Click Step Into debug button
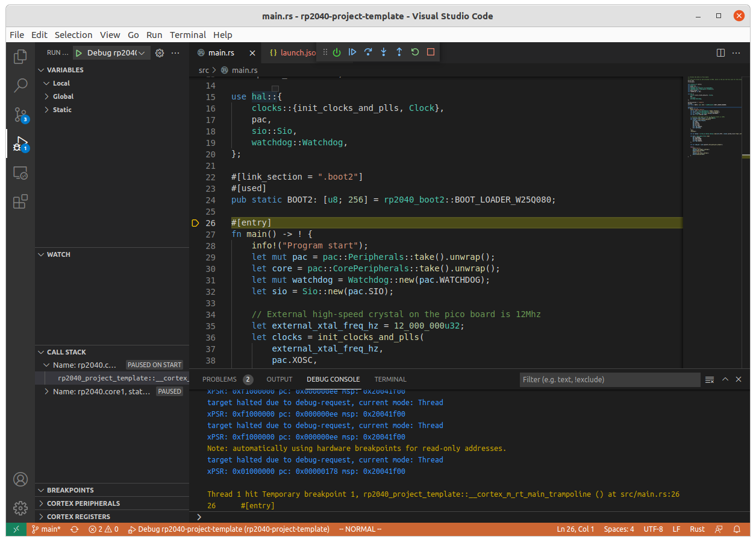The height and width of the screenshot is (542, 756). tap(384, 52)
